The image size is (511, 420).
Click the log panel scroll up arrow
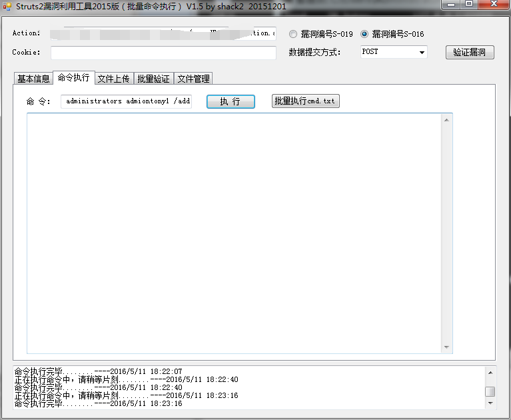[490, 373]
